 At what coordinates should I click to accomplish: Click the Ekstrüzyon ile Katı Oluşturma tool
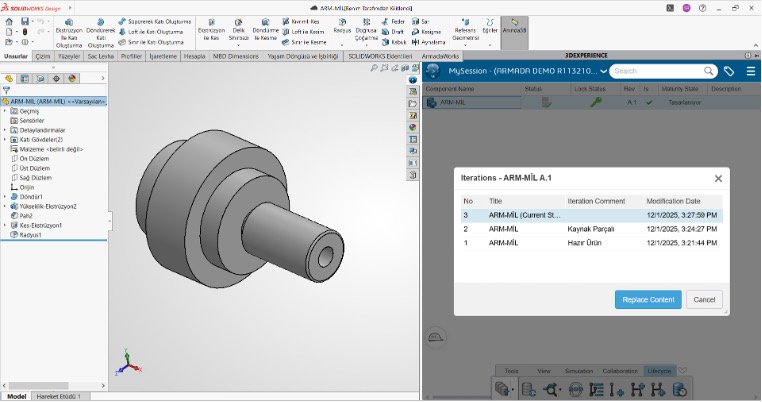tap(69, 29)
